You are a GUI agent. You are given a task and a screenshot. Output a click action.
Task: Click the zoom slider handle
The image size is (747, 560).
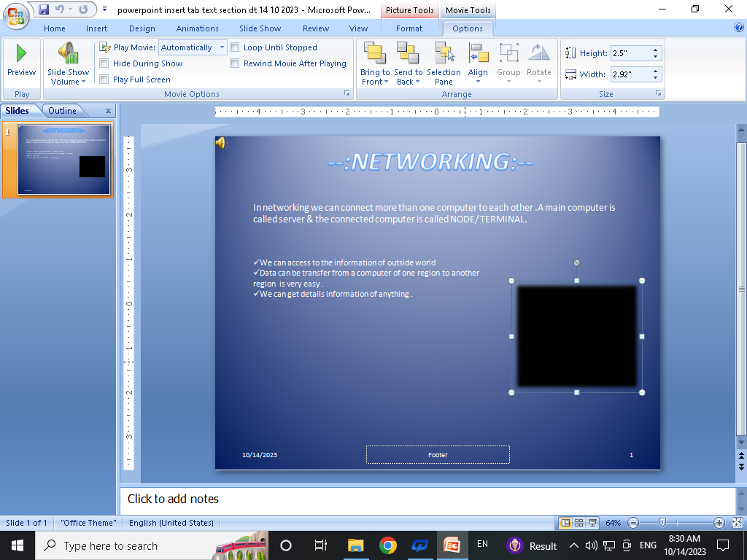point(662,523)
